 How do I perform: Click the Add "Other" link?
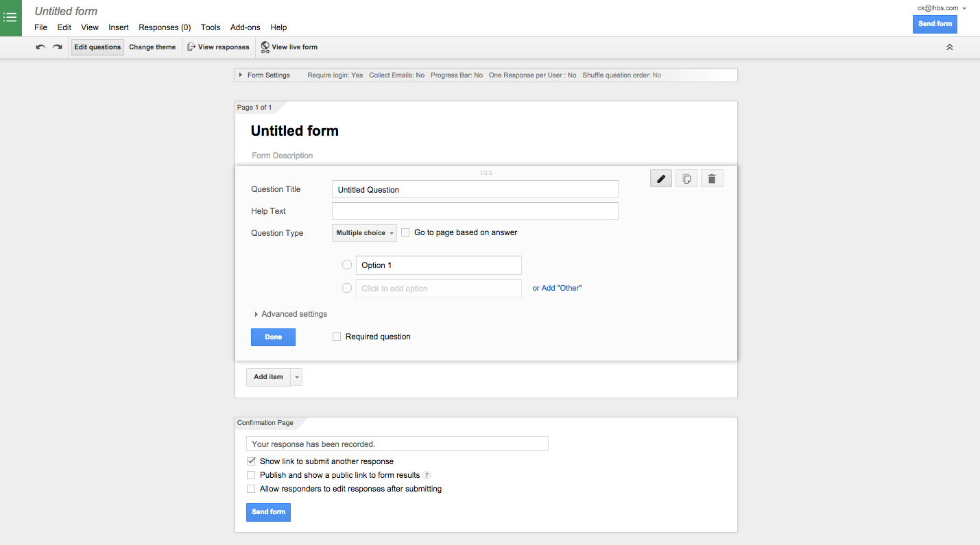(x=561, y=289)
